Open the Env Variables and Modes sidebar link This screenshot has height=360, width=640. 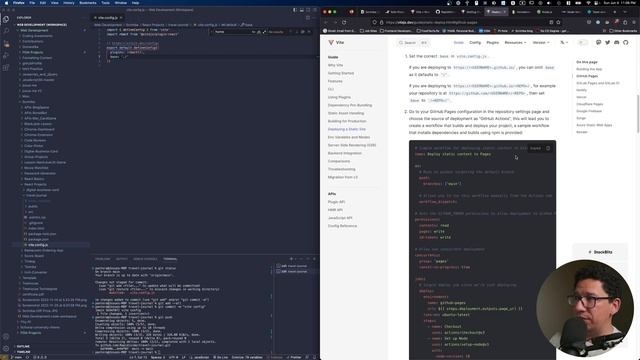click(349, 137)
